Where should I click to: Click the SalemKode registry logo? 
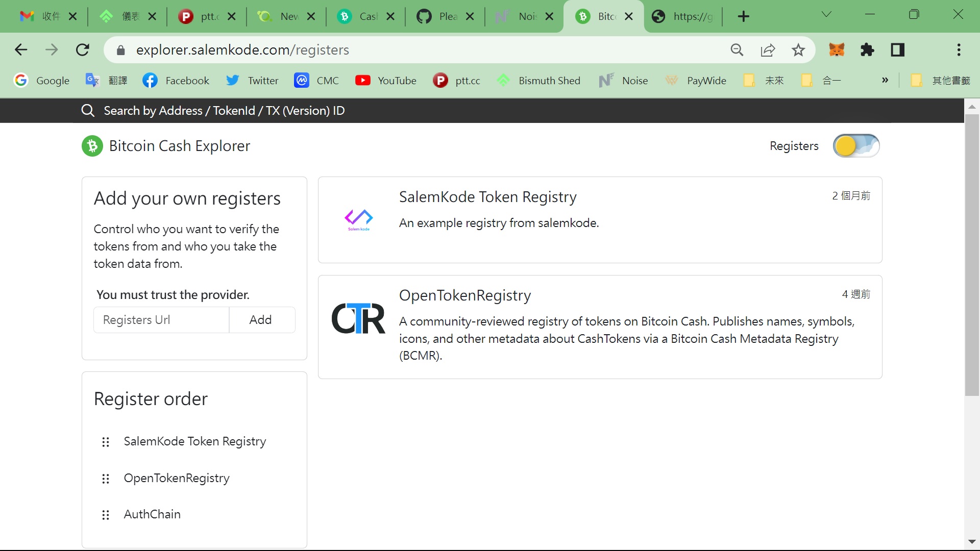coord(359,220)
